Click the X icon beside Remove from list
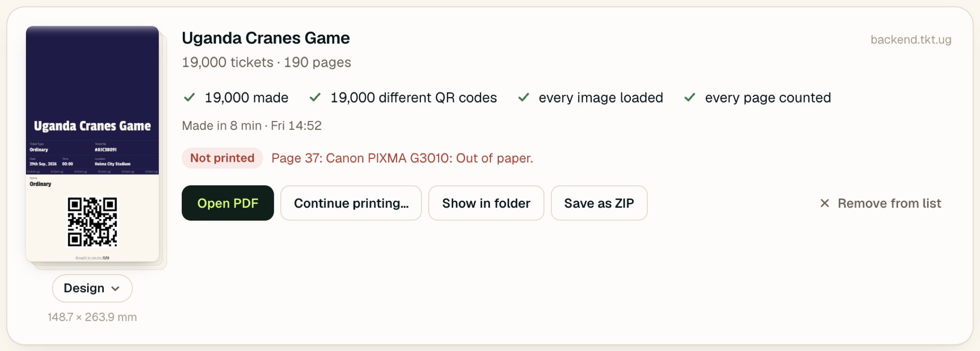The image size is (980, 351). [x=825, y=203]
